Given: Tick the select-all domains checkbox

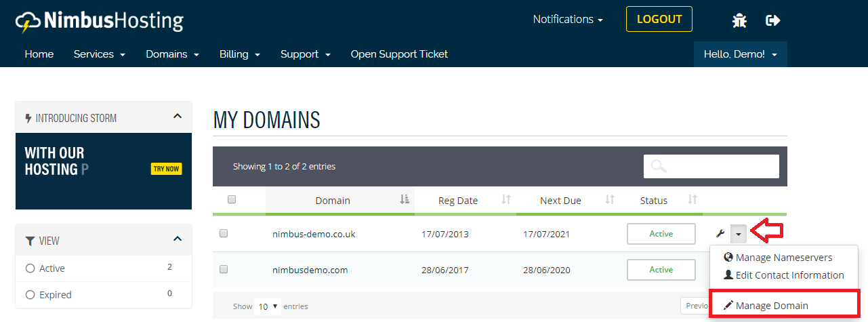Looking at the screenshot, I should pyautogui.click(x=232, y=199).
